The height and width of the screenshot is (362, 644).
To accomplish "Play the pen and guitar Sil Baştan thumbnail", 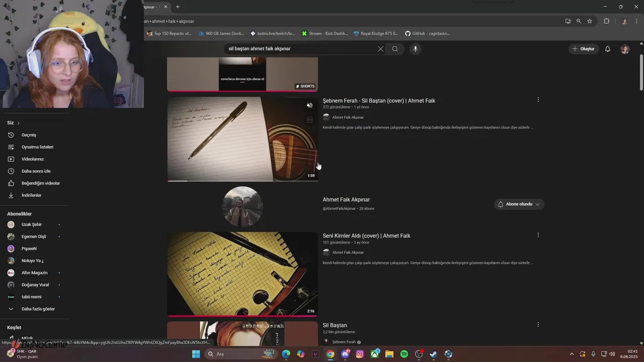I will click(x=243, y=139).
